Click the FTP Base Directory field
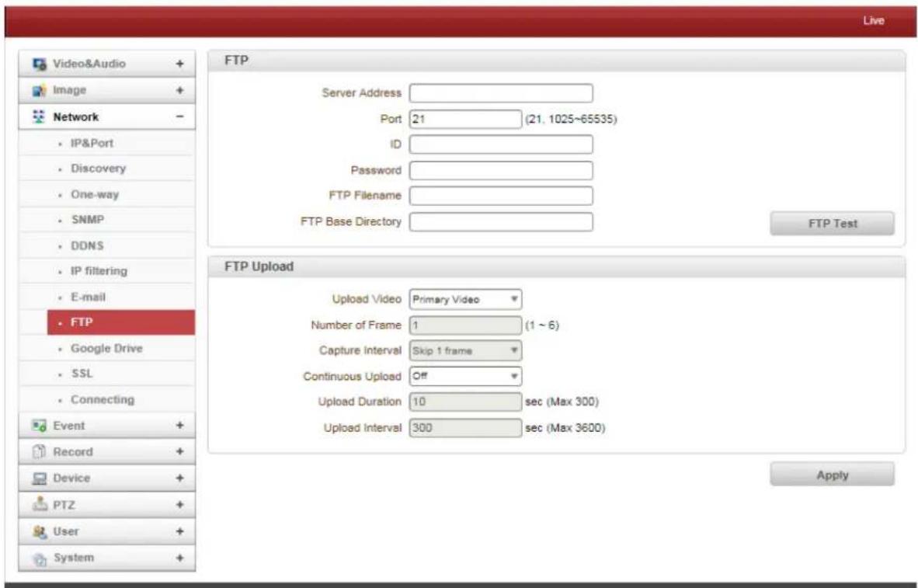The height and width of the screenshot is (588, 918). coord(501,222)
